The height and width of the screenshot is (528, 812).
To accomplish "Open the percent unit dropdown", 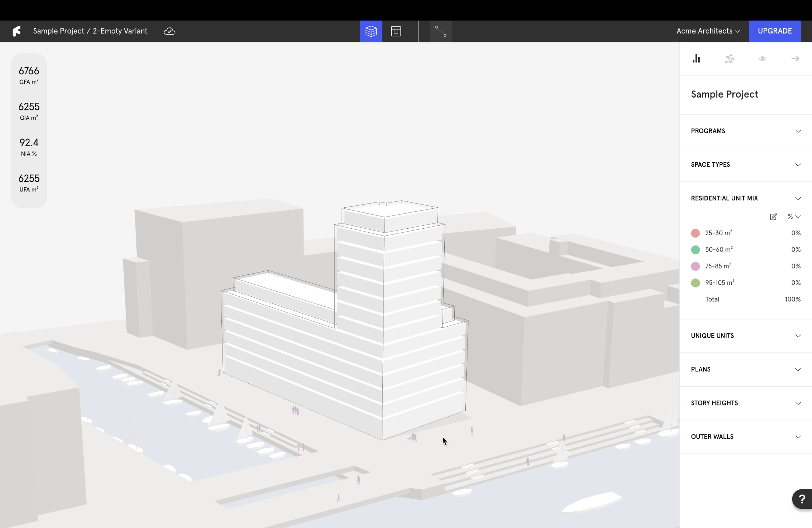I will pyautogui.click(x=794, y=217).
